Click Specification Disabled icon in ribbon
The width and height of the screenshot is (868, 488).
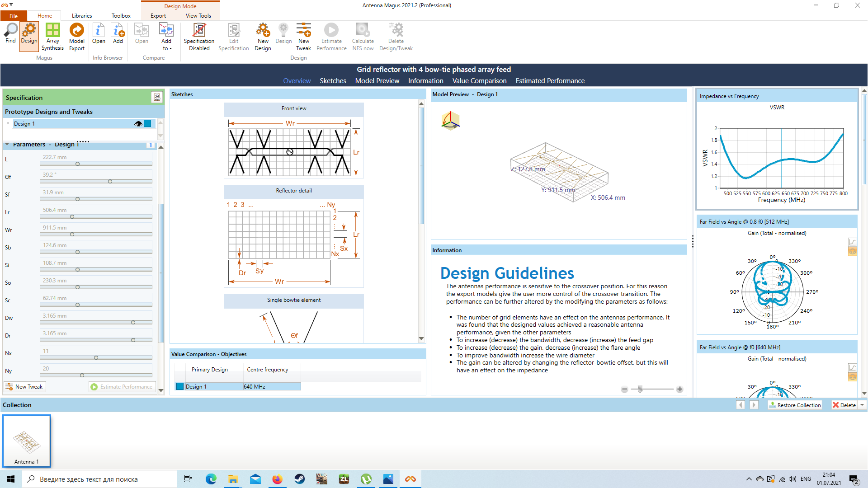(199, 30)
